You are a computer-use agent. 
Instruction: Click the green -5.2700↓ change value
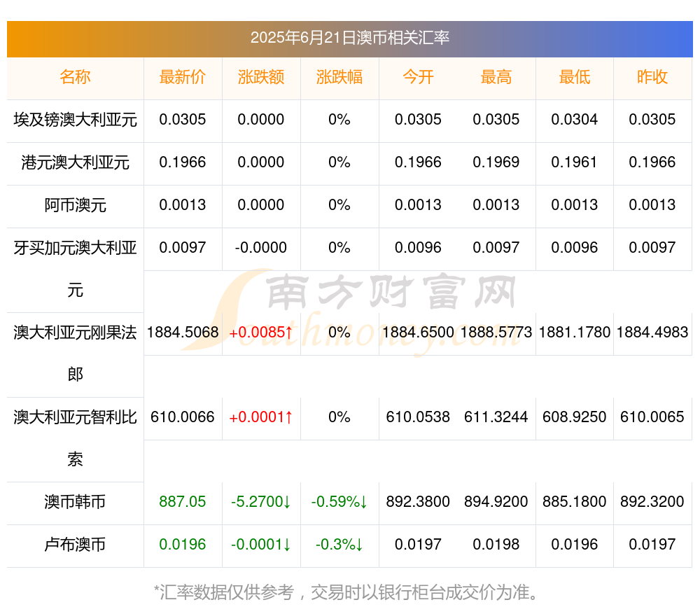[261, 502]
